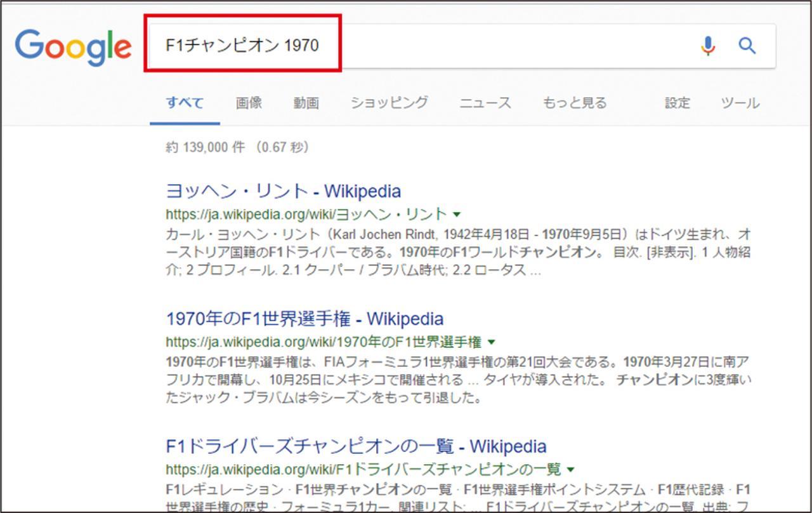Open the ショッピング tab
This screenshot has width=812, height=513.
[x=390, y=102]
